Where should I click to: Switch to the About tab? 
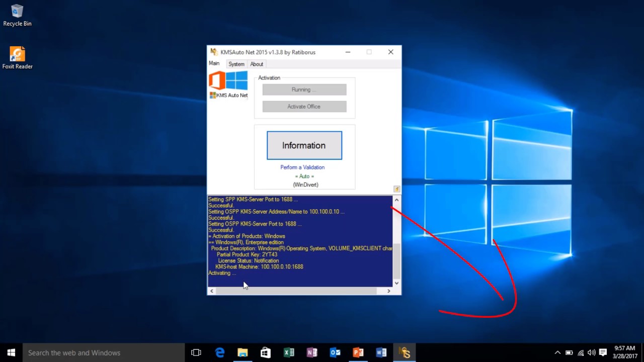(x=257, y=64)
